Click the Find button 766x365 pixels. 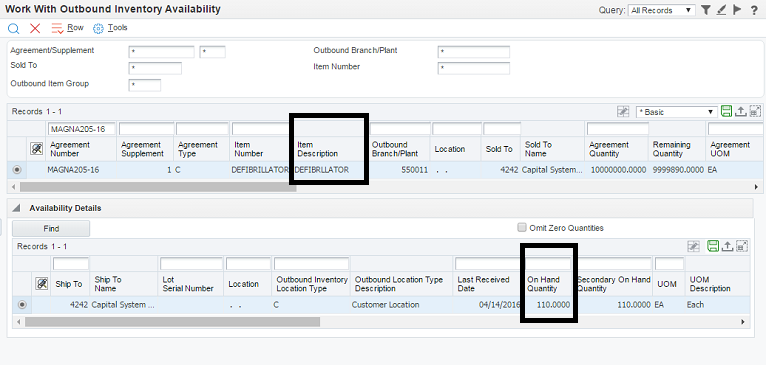[51, 228]
